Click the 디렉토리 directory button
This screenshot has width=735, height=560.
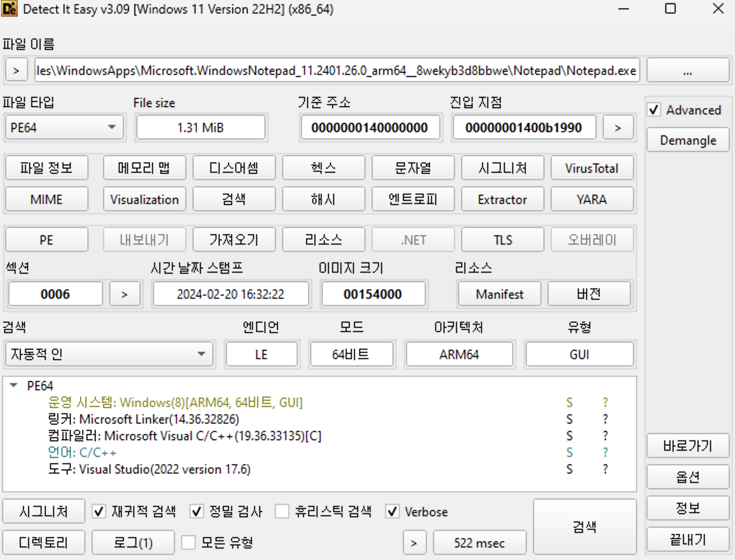(x=44, y=543)
